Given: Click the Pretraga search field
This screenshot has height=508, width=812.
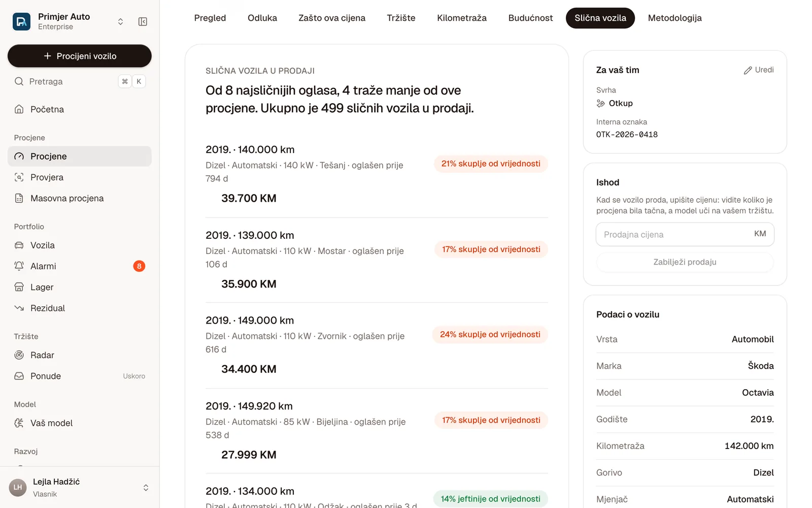Looking at the screenshot, I should point(80,81).
